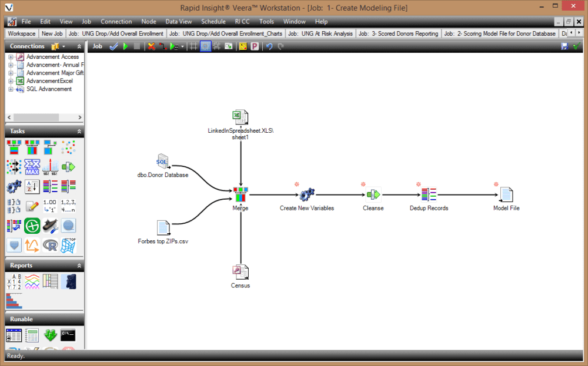
Task: Click the Merge node on the canvas
Action: (x=240, y=194)
